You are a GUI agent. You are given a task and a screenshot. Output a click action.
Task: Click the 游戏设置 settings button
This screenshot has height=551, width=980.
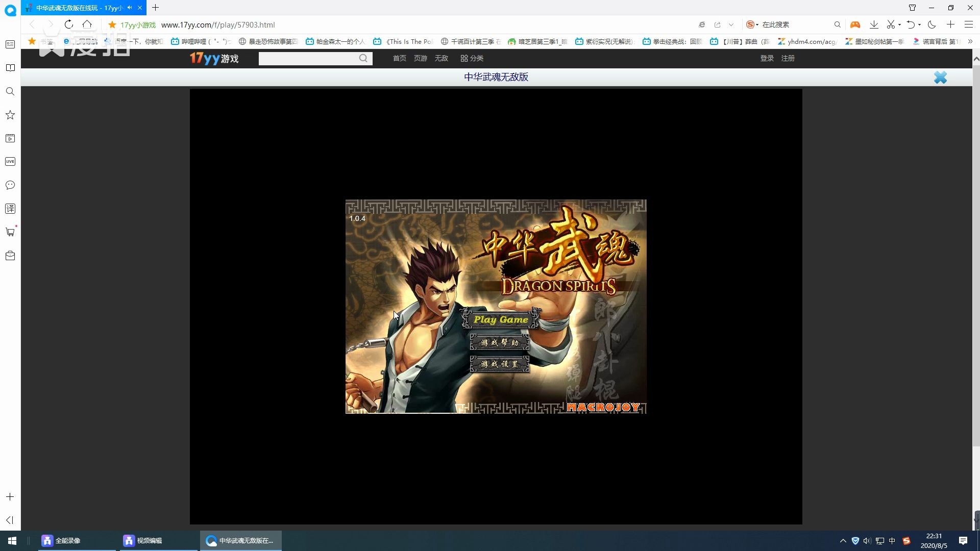pos(500,364)
